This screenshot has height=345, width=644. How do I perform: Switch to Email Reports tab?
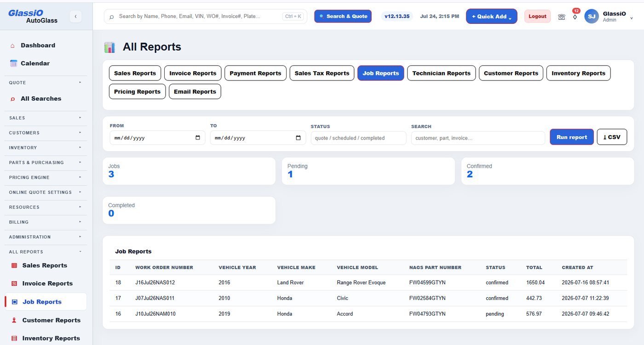pos(195,91)
